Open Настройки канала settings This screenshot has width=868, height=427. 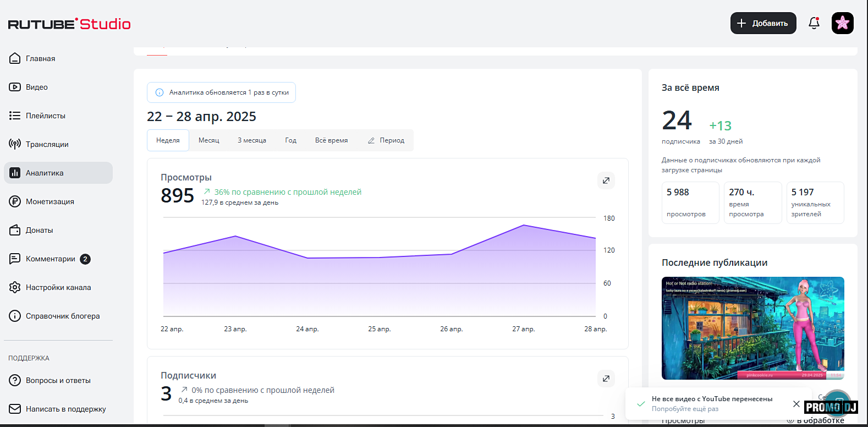58,287
